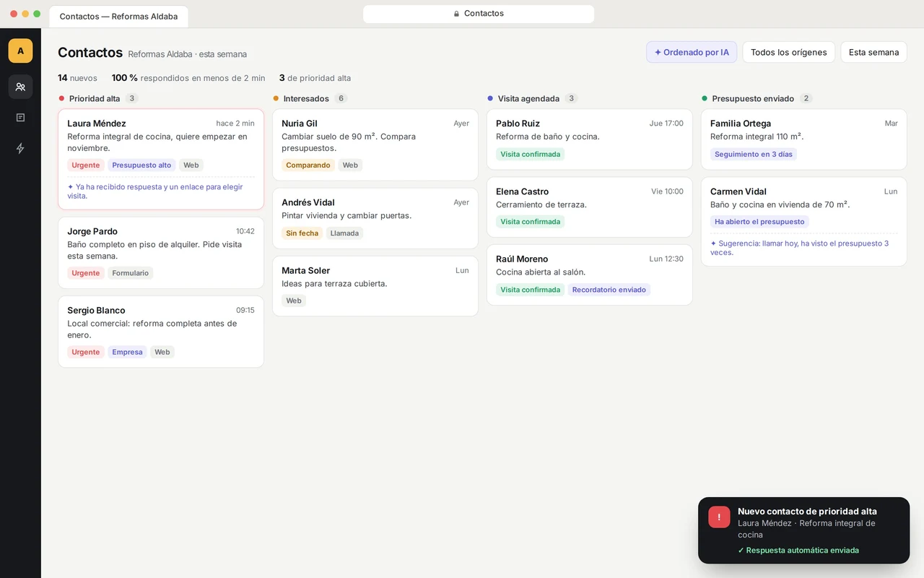Open Elena Castro's visit card
The image size is (924, 578).
(x=590, y=207)
